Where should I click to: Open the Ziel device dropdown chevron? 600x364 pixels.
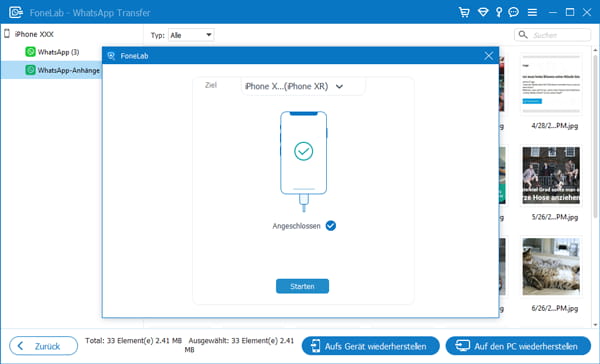coord(339,87)
